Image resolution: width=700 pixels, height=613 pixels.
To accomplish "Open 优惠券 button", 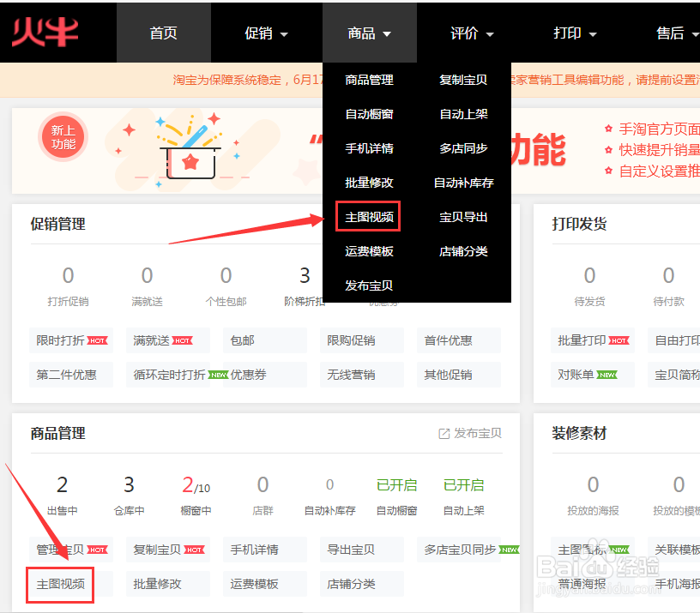I will [265, 375].
